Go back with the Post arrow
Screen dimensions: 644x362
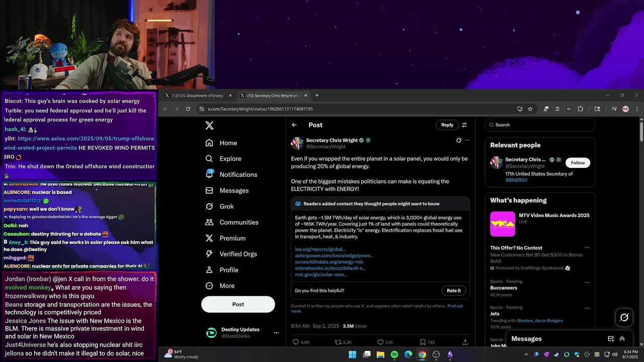(x=294, y=125)
